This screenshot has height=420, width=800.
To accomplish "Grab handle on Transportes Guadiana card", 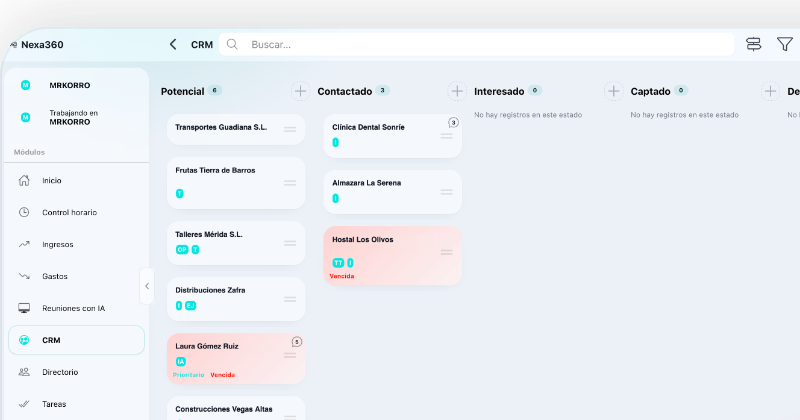I will pyautogui.click(x=290, y=130).
